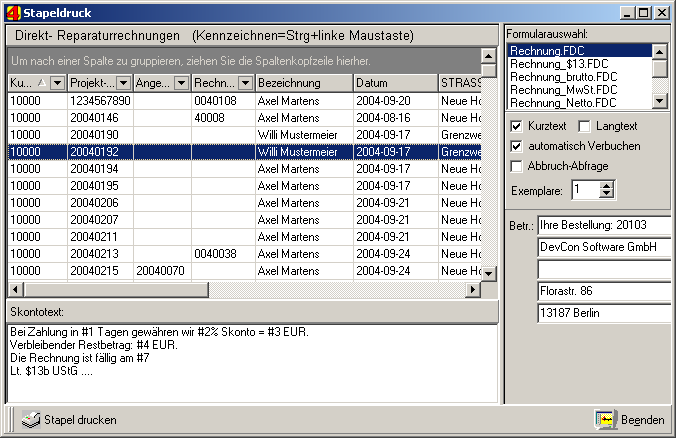Click left arrow of the horizontal table scrollbar
The height and width of the screenshot is (438, 676).
pyautogui.click(x=16, y=289)
